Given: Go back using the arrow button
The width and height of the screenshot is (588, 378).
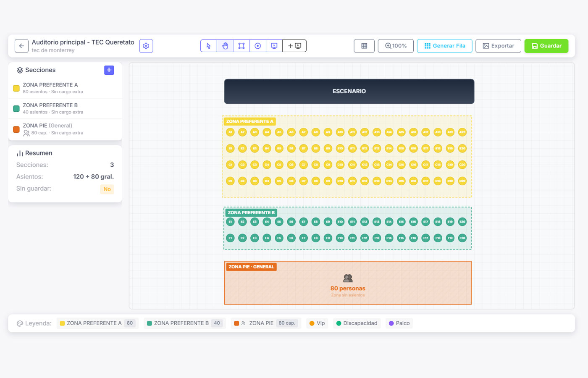Looking at the screenshot, I should [x=21, y=46].
